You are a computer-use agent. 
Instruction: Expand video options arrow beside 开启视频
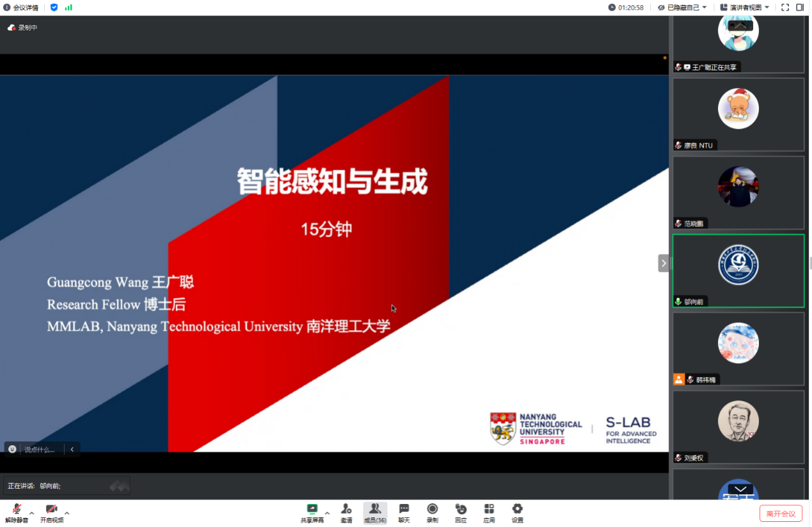click(67, 513)
